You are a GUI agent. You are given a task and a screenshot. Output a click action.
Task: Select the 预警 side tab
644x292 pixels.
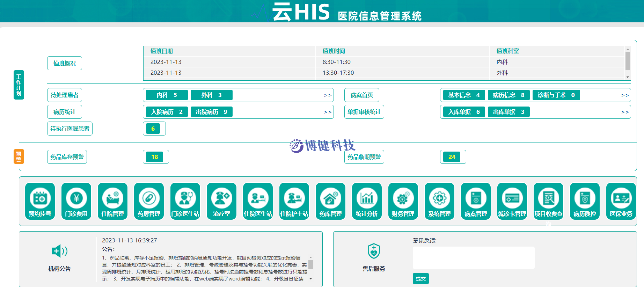tap(19, 156)
